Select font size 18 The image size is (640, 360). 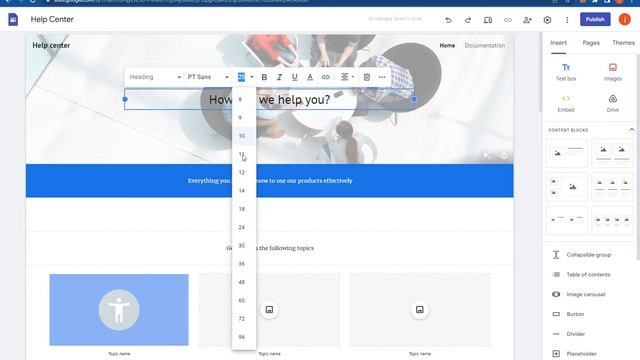coord(244,209)
